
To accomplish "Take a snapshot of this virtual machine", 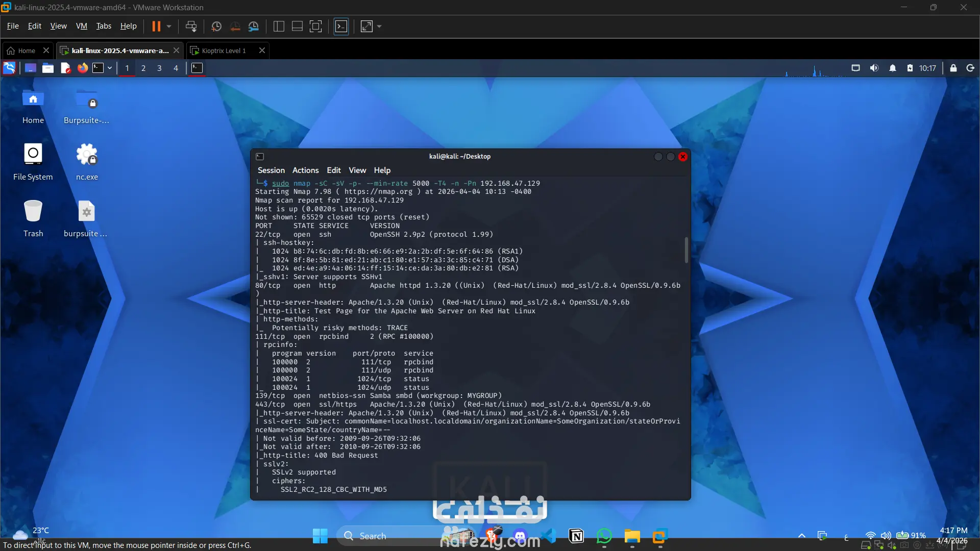I will point(216,26).
